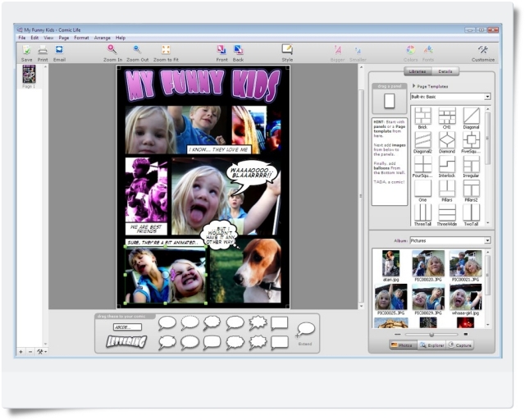The image size is (525, 420).
Task: Select the Diagonal page template
Action: tap(471, 118)
